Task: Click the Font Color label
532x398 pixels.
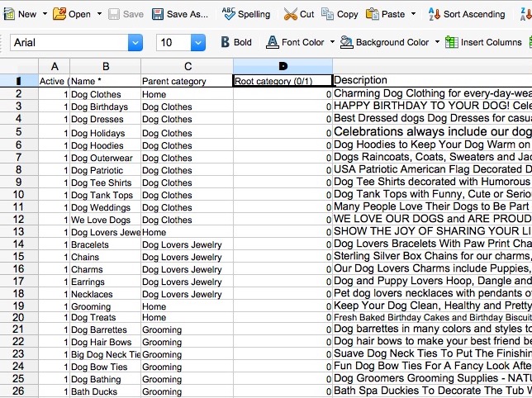Action: pyautogui.click(x=302, y=42)
